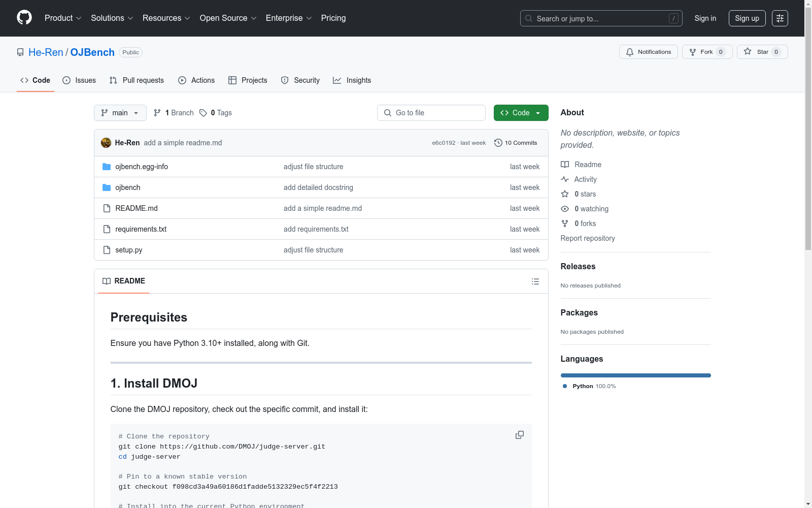The width and height of the screenshot is (812, 508).
Task: Expand the Open Source menu
Action: 228,18
